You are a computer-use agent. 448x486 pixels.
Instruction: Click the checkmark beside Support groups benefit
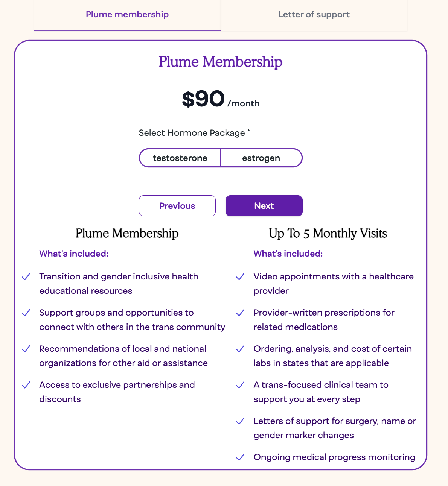pyautogui.click(x=26, y=313)
